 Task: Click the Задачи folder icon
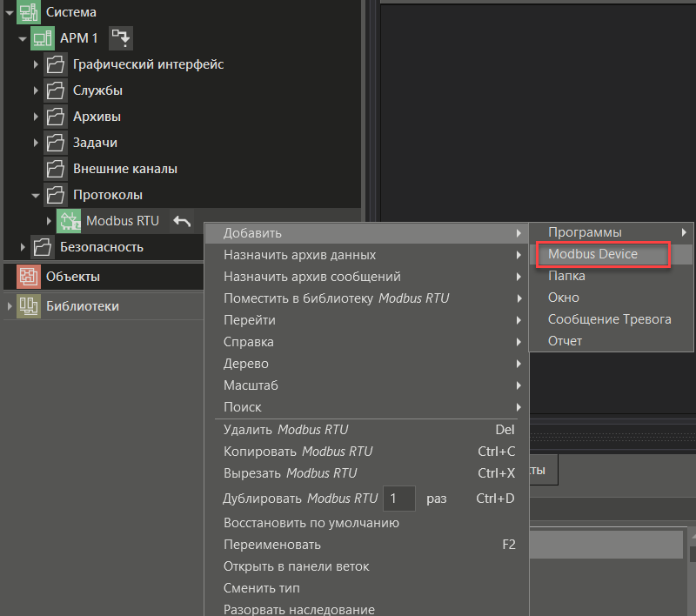tap(54, 142)
